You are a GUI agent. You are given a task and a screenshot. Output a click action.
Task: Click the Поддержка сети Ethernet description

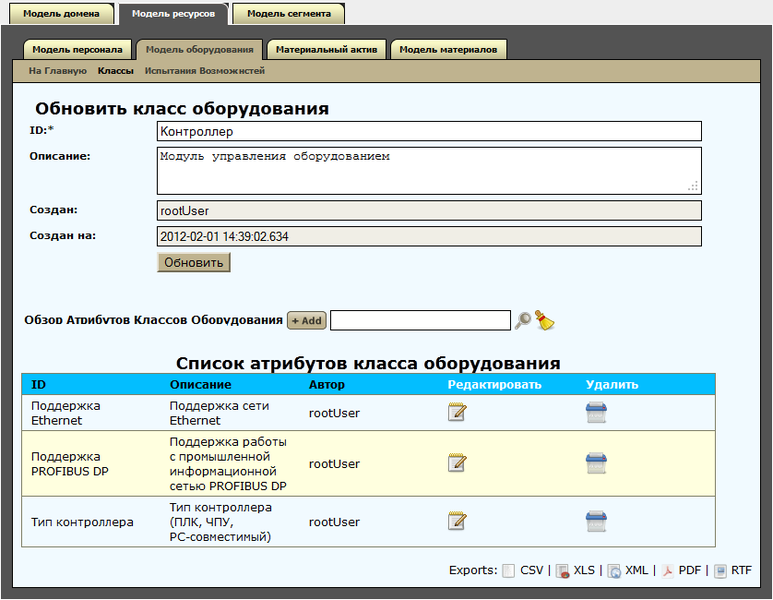pos(219,413)
